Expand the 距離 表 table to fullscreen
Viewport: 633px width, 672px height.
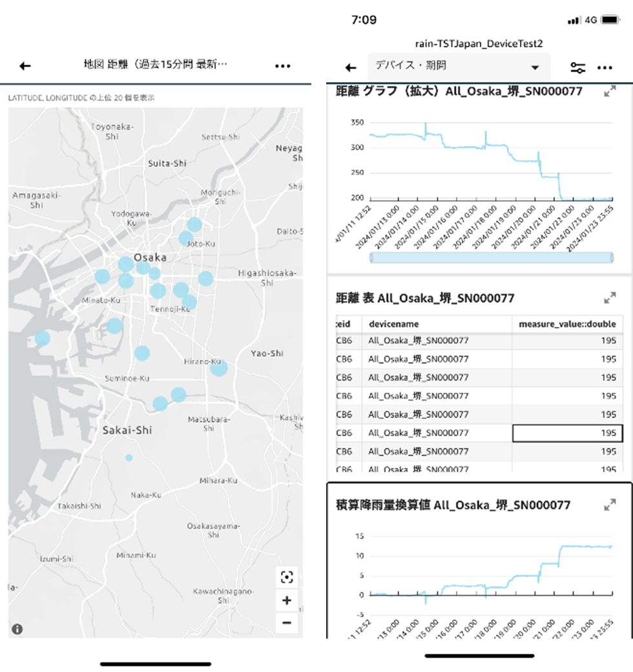pyautogui.click(x=609, y=299)
